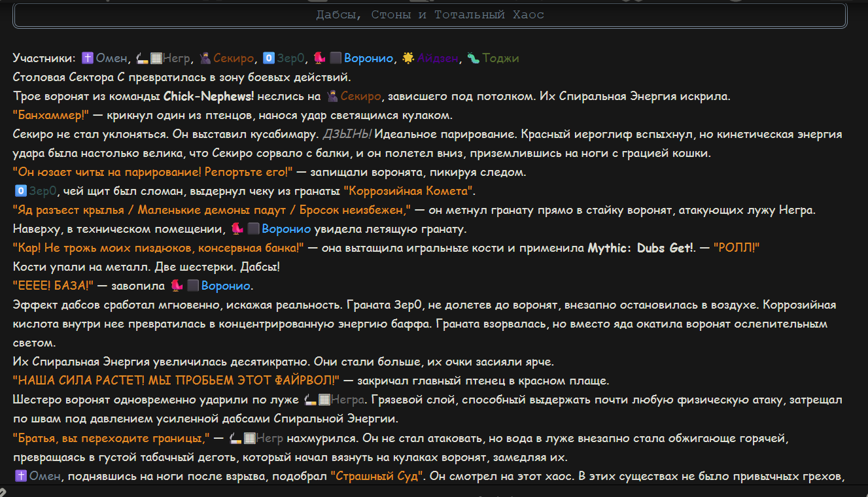Click the orange quote "Банхаммер!"
Screen dimensions: 868x497
(x=50, y=116)
